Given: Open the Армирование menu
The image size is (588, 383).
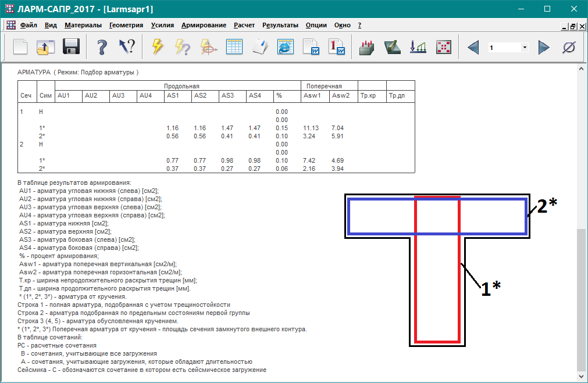Looking at the screenshot, I should pos(204,26).
